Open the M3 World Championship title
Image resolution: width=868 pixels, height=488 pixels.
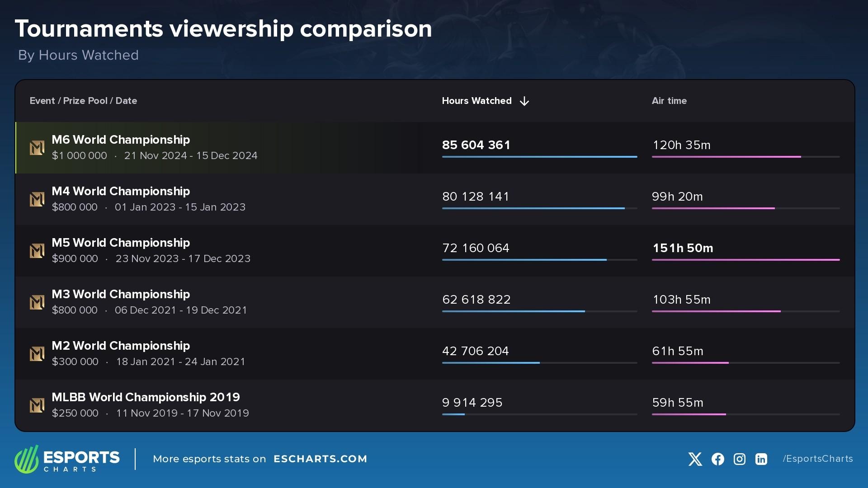pos(121,294)
